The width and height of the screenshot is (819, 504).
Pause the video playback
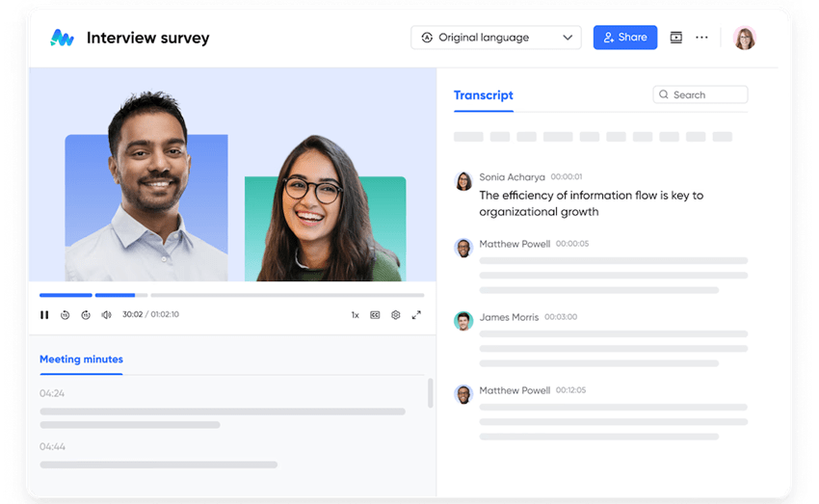pos(44,315)
